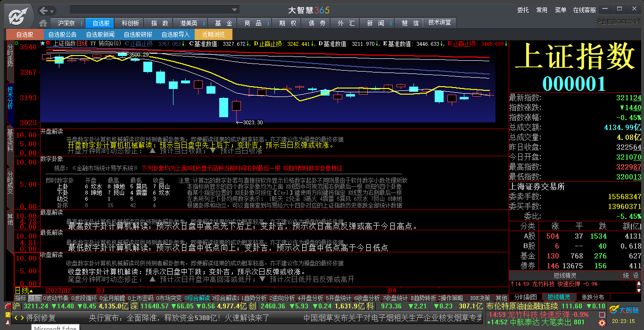
Task: Click the next news arrow in ticker bar
Action: point(21,318)
